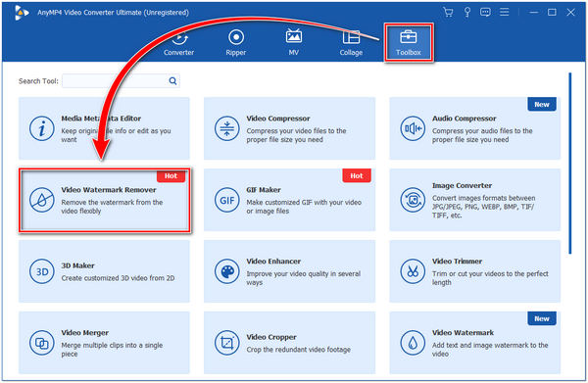Image resolution: width=588 pixels, height=383 pixels.
Task: Go to the Collage tab
Action: tap(351, 43)
